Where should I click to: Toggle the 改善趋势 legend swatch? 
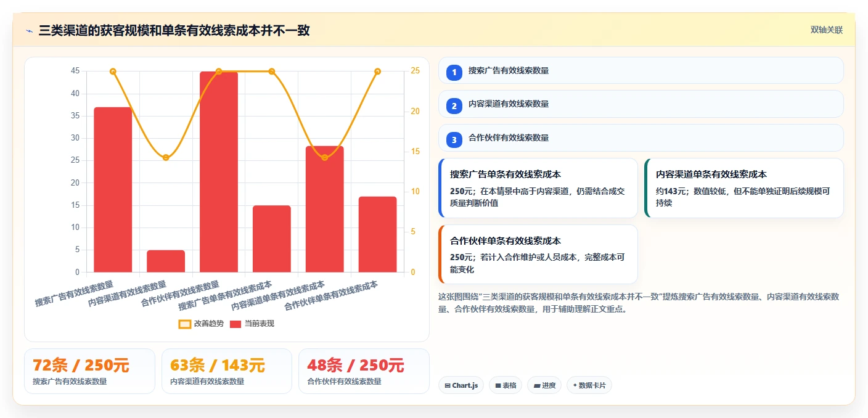point(185,324)
